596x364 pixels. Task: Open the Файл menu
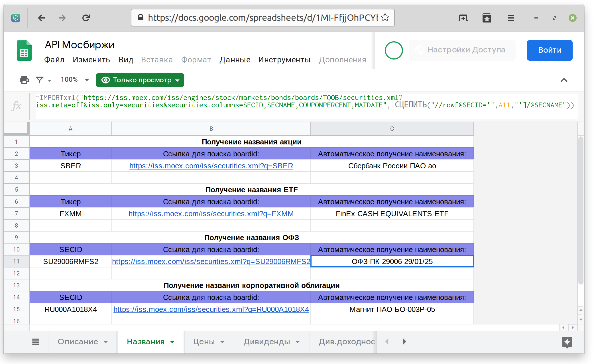click(54, 60)
